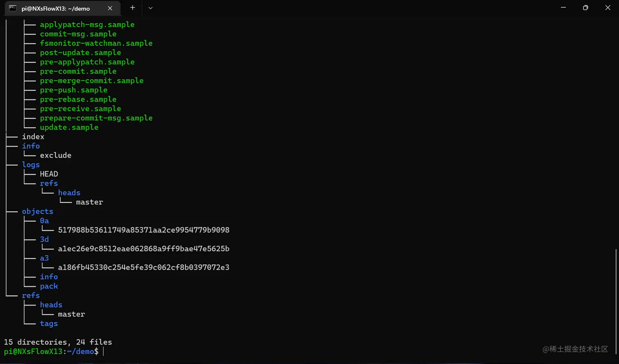Click the '15 directories, 24 files' summary

(x=58, y=342)
